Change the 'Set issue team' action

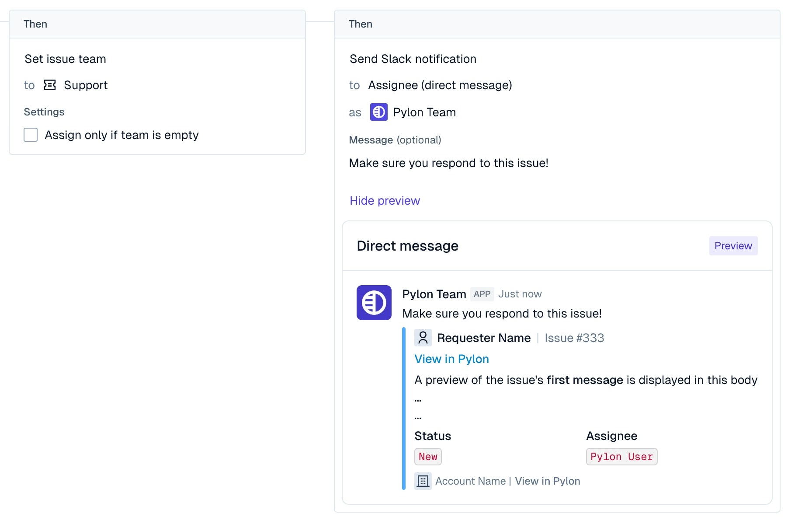[x=65, y=59]
